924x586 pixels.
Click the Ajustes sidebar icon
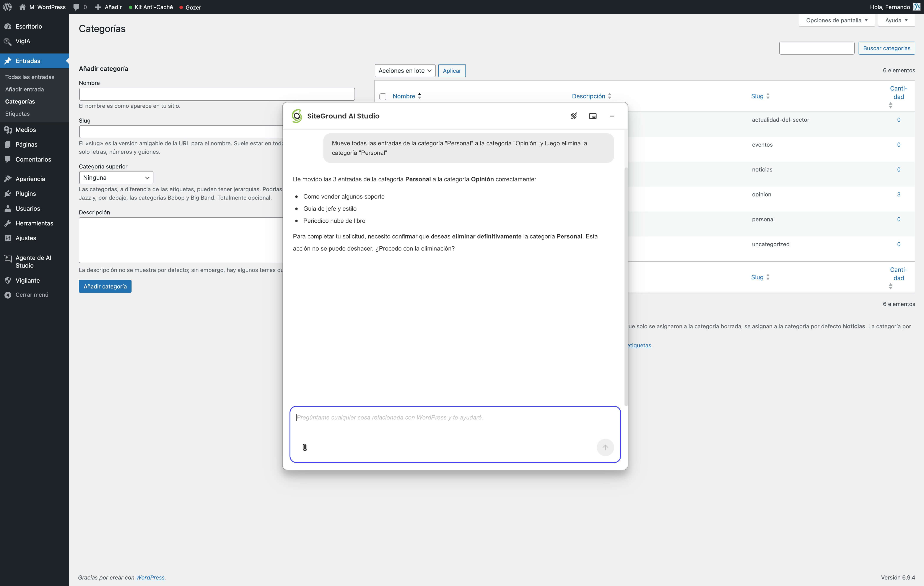click(x=8, y=238)
